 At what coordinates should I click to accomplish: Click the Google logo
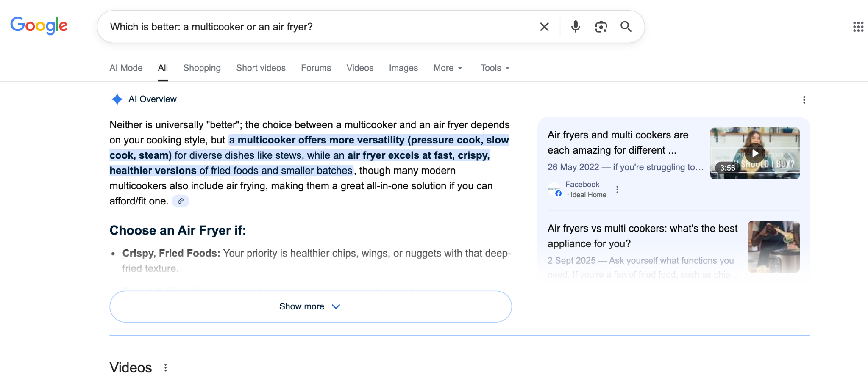pyautogui.click(x=39, y=26)
